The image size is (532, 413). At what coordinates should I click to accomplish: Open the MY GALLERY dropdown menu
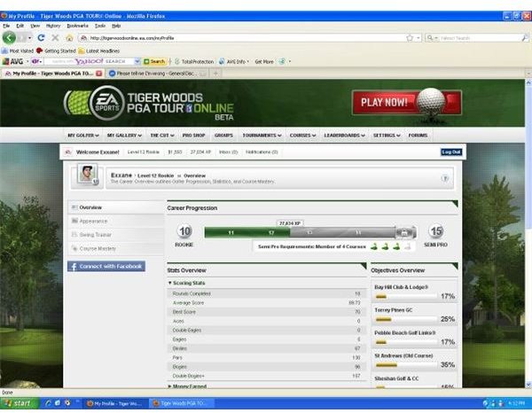click(124, 136)
